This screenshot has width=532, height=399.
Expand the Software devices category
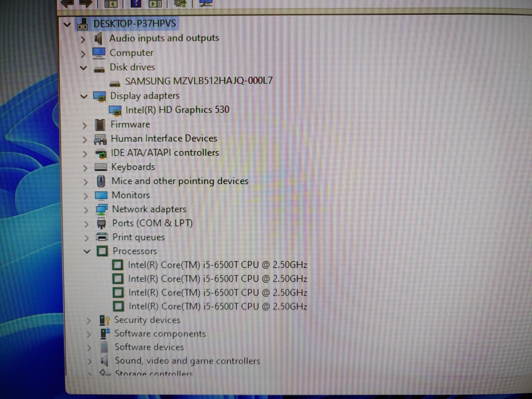[x=89, y=348]
